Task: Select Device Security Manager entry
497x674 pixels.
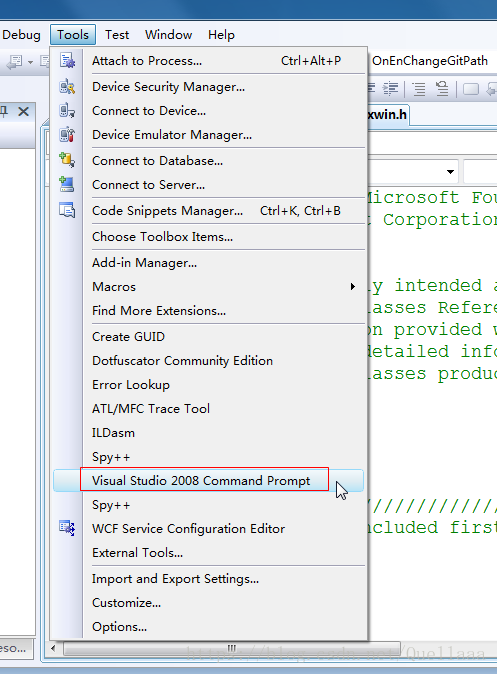Action: [209, 86]
